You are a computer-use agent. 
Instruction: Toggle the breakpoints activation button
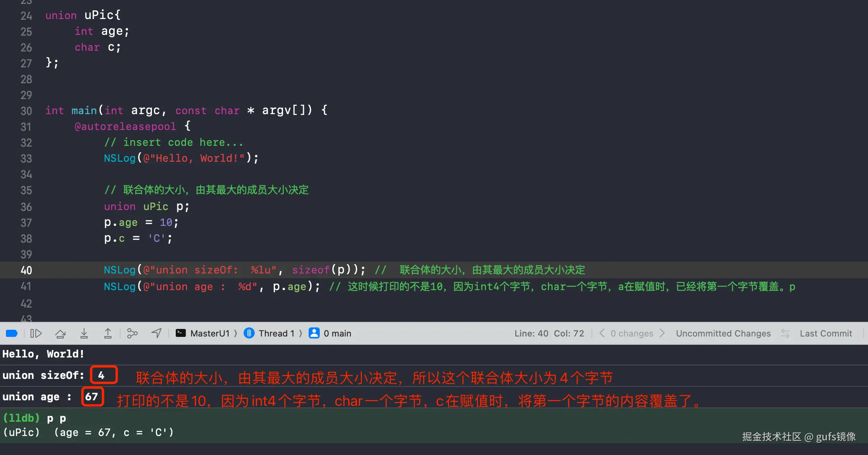(x=12, y=333)
